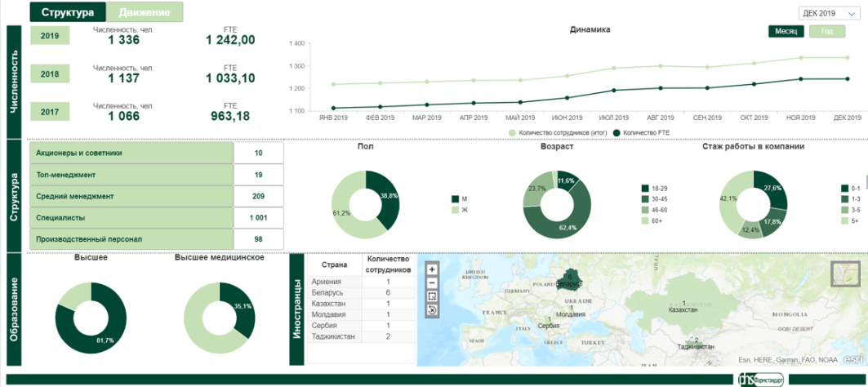Toggle the Количество FTE legend series
Screen dimensions: 868x387
617,132
